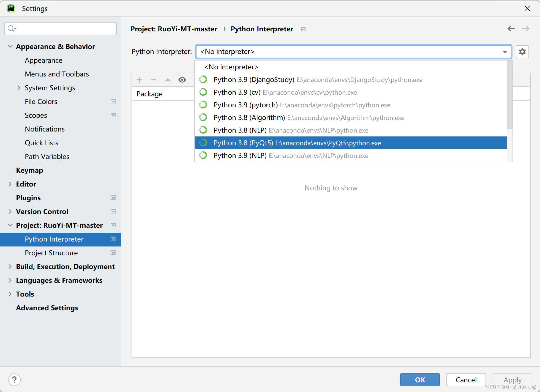Open Advanced Settings page
This screenshot has height=392, width=540.
coord(47,308)
